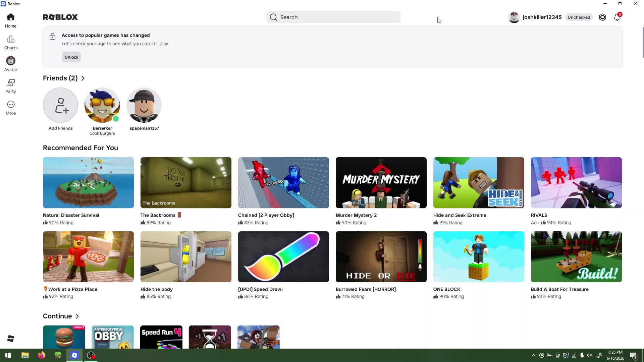Expand the Friends (2) list chevron
The width and height of the screenshot is (644, 362).
click(83, 78)
